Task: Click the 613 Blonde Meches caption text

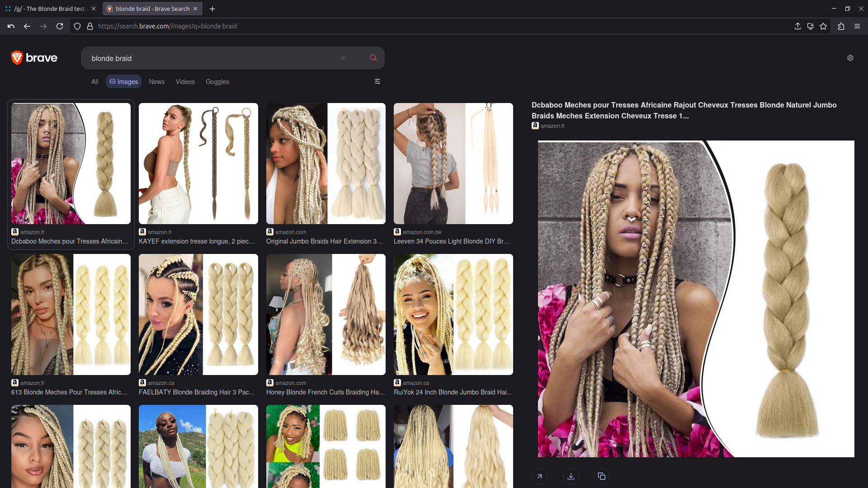Action: tap(69, 392)
